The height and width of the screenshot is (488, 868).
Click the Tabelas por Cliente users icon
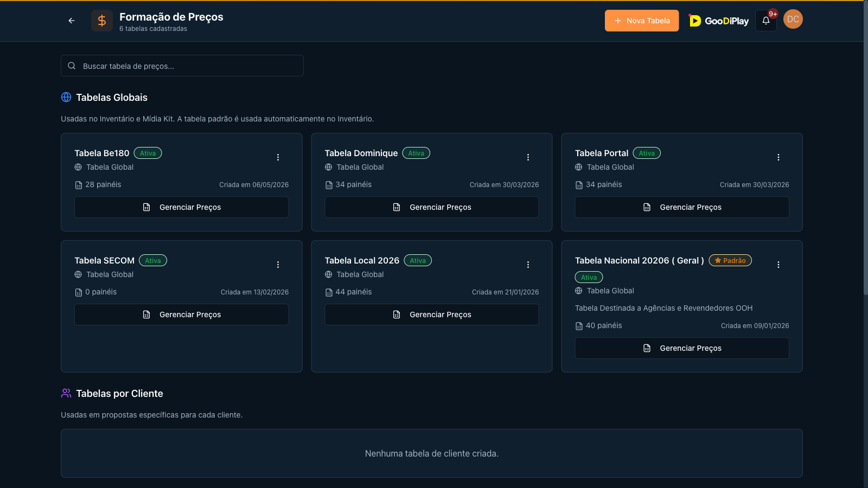click(66, 393)
